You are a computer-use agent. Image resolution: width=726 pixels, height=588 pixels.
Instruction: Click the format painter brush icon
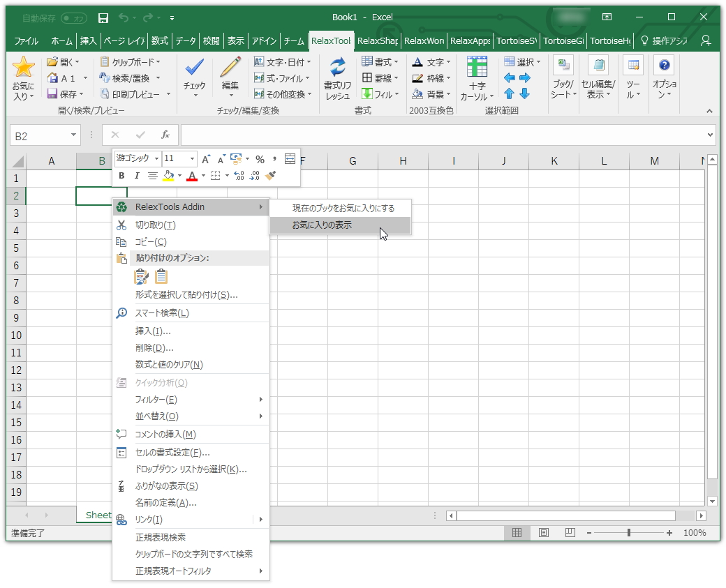point(270,176)
